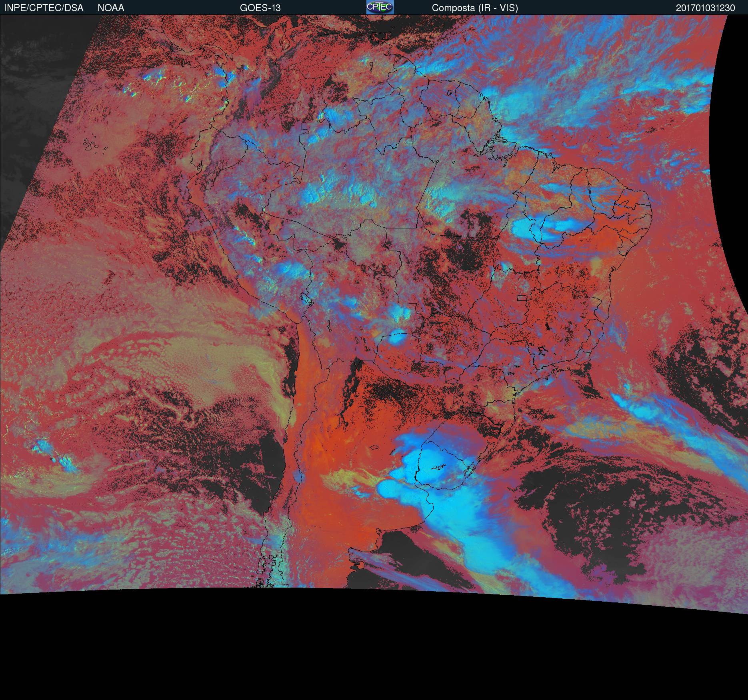Select the INPE/CPTEC/DSA header label

click(x=44, y=8)
